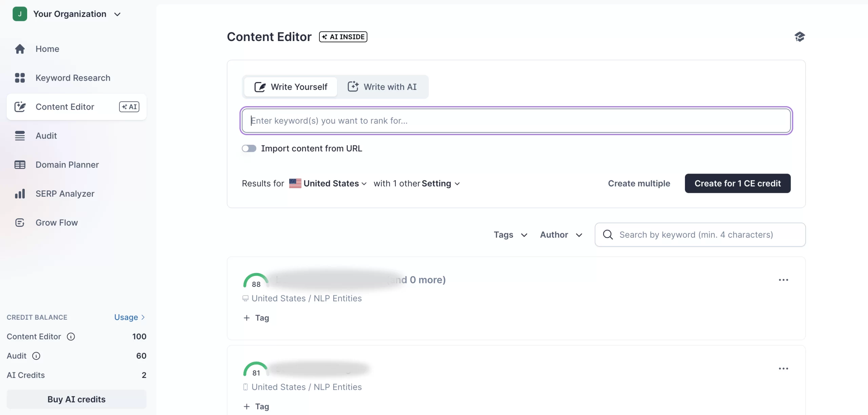Viewport: 868px width, 415px height.
Task: Click the Grow Flow sidebar icon
Action: [x=20, y=222]
